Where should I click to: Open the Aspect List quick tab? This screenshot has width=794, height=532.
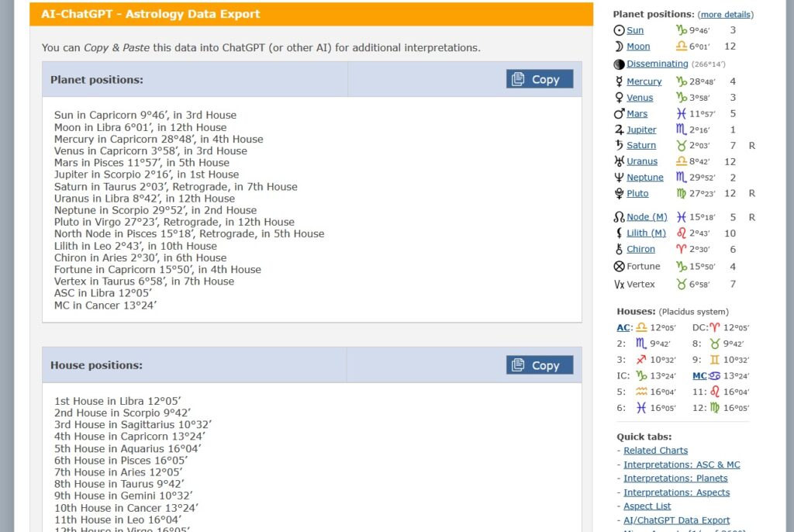[647, 506]
